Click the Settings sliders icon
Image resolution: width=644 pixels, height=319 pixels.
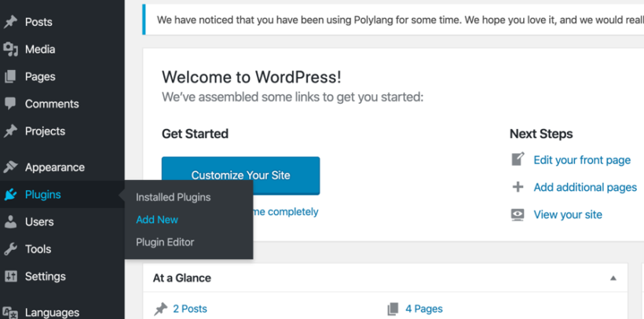[11, 277]
